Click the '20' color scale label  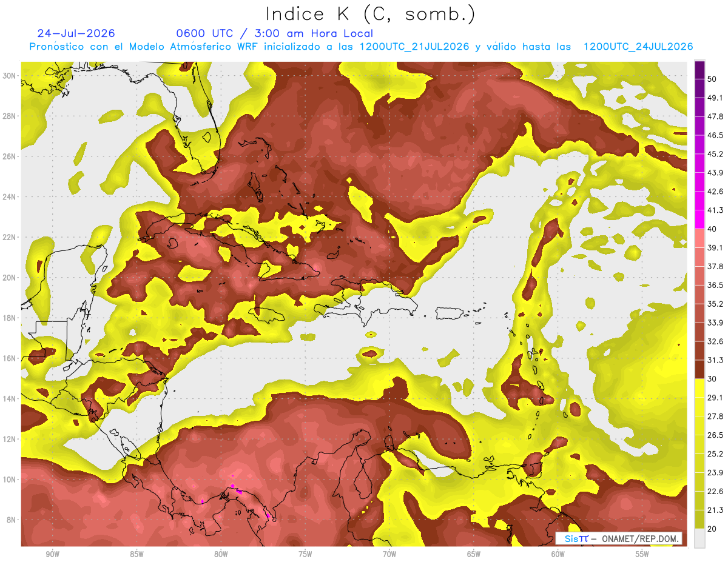[712, 529]
